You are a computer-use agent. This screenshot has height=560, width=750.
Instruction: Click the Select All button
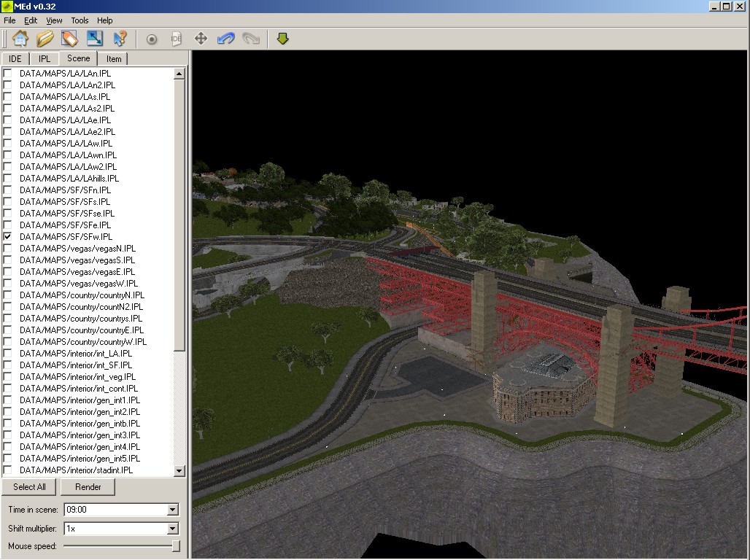[29, 487]
